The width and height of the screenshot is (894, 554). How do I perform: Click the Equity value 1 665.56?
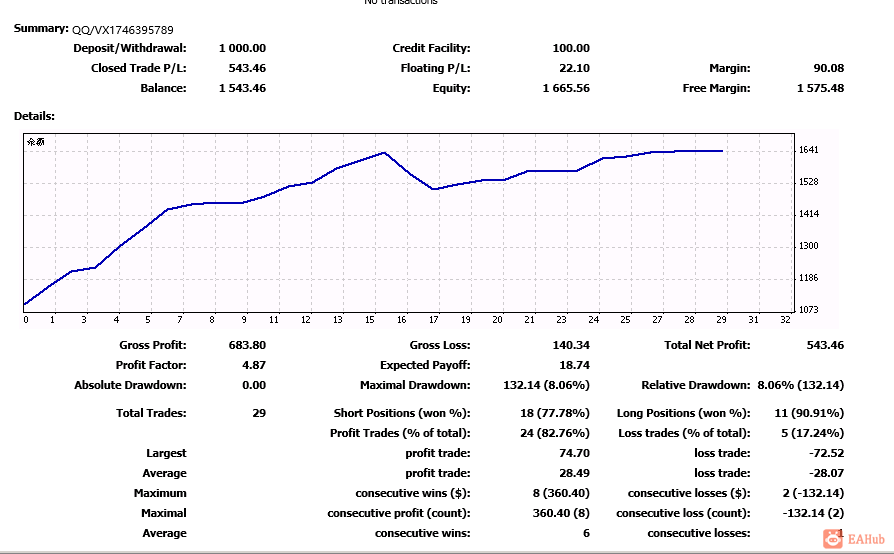point(566,88)
